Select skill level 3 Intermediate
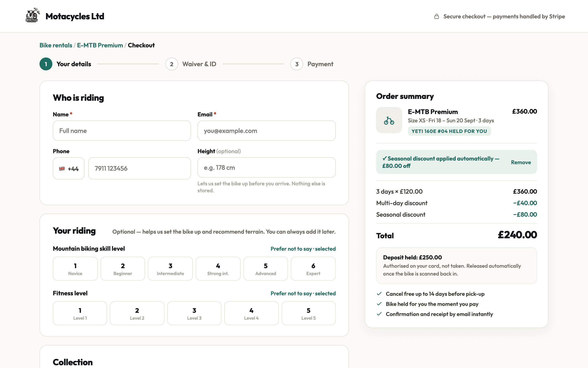Screen dimensions: 588x368 point(170,269)
